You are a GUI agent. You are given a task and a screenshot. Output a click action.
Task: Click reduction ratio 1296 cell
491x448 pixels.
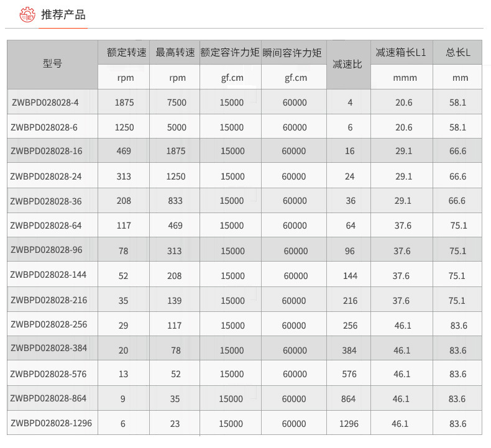(349, 424)
